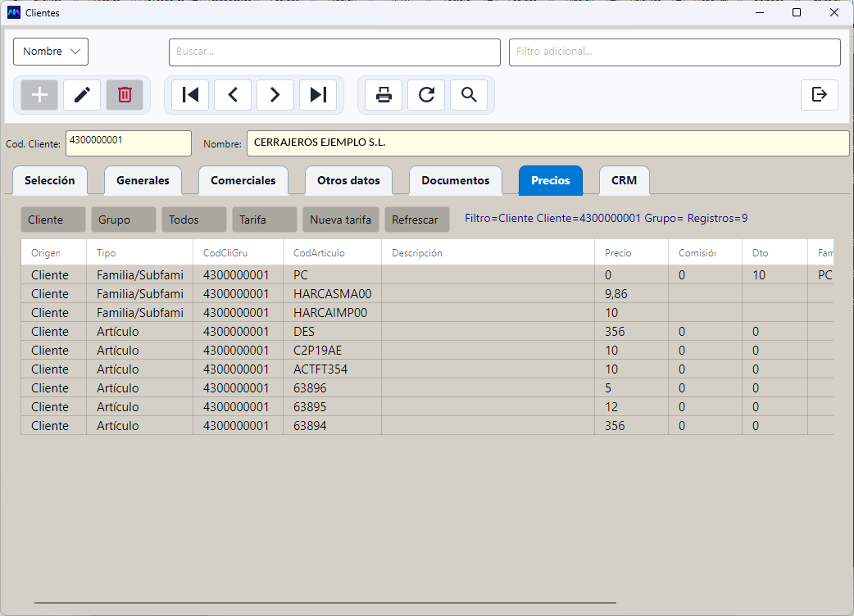Switch to the Selección tab

click(x=49, y=181)
